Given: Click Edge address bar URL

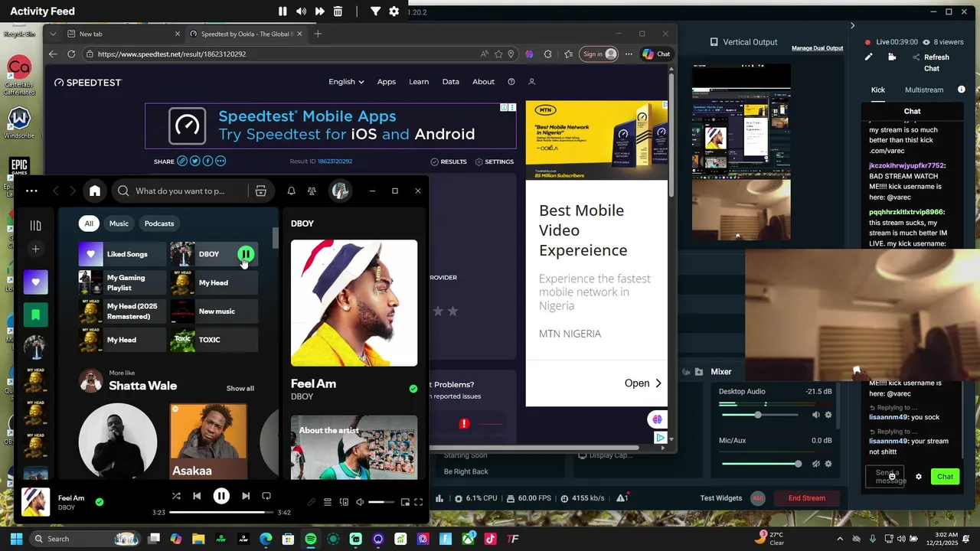Looking at the screenshot, I should [171, 54].
